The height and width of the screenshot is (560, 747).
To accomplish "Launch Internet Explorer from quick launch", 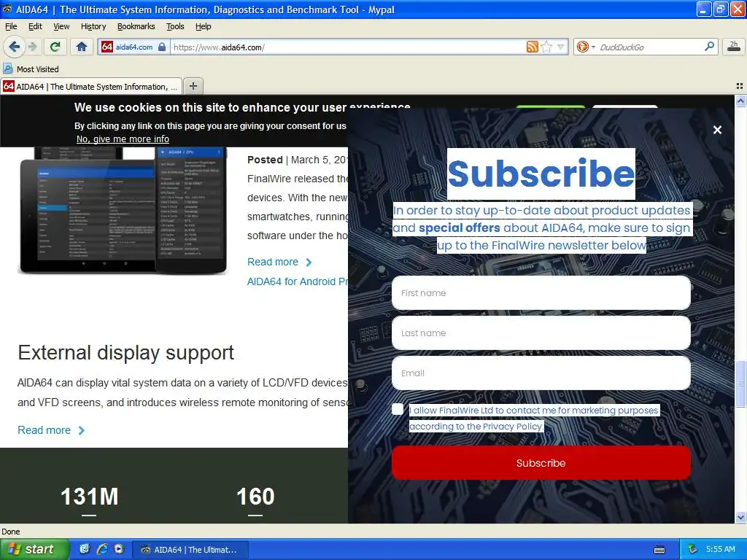I will 102,549.
